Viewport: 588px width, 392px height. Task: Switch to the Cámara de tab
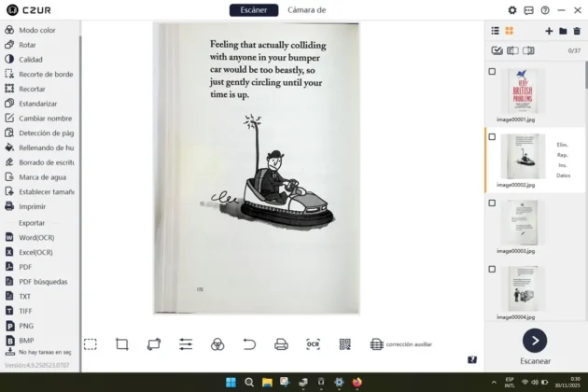(306, 10)
